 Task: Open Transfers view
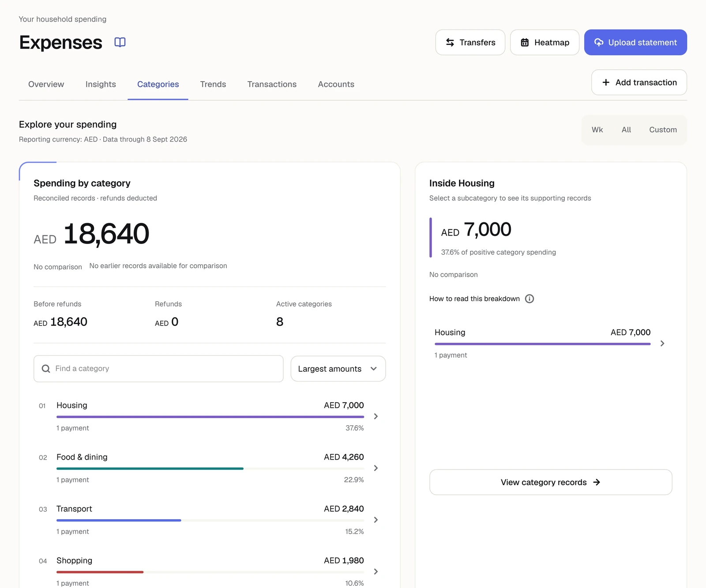pos(470,42)
